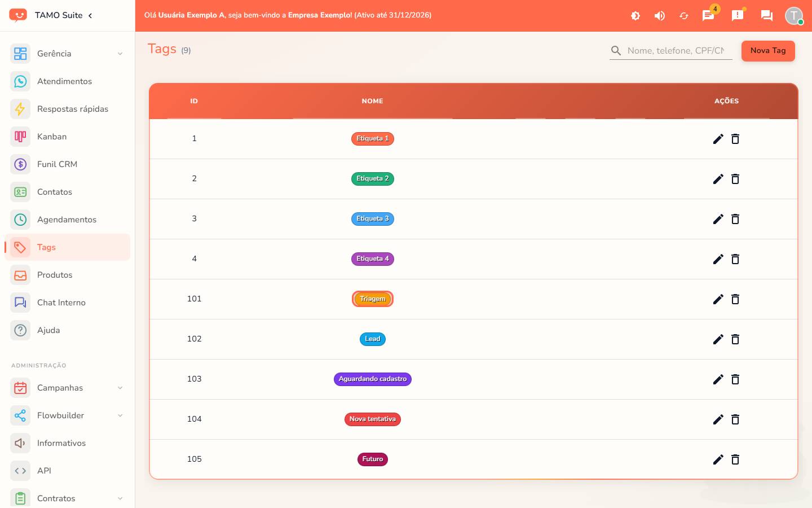Delete the Aguardando cadastro tag
812x508 pixels.
tap(735, 379)
